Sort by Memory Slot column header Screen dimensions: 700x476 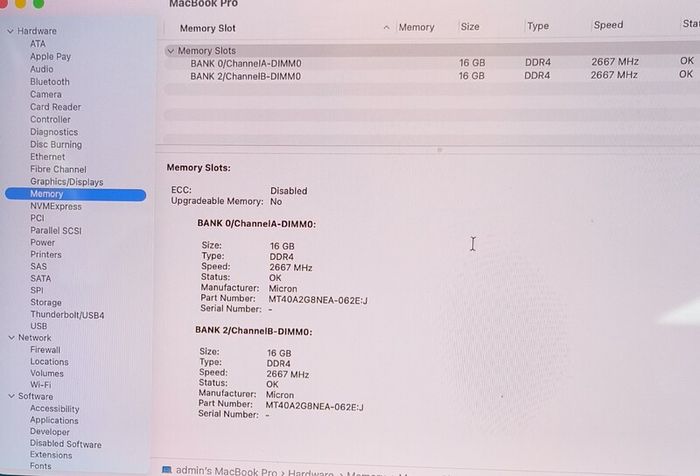click(208, 28)
